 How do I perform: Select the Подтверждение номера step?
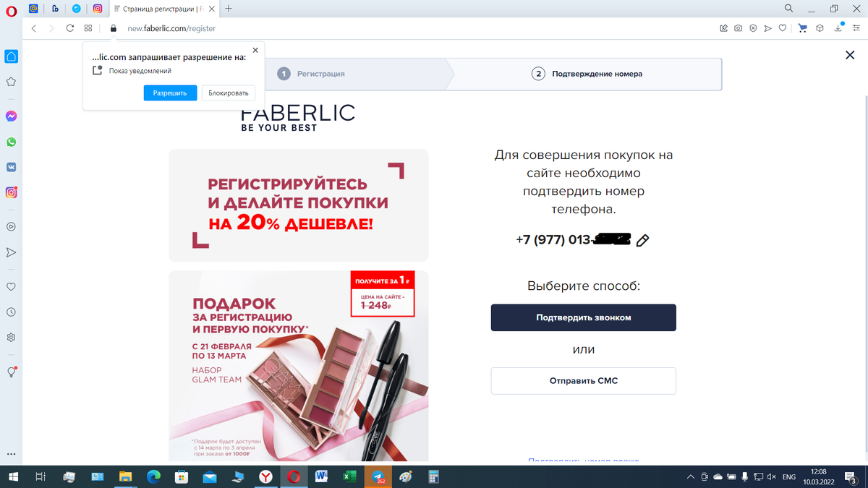[587, 74]
